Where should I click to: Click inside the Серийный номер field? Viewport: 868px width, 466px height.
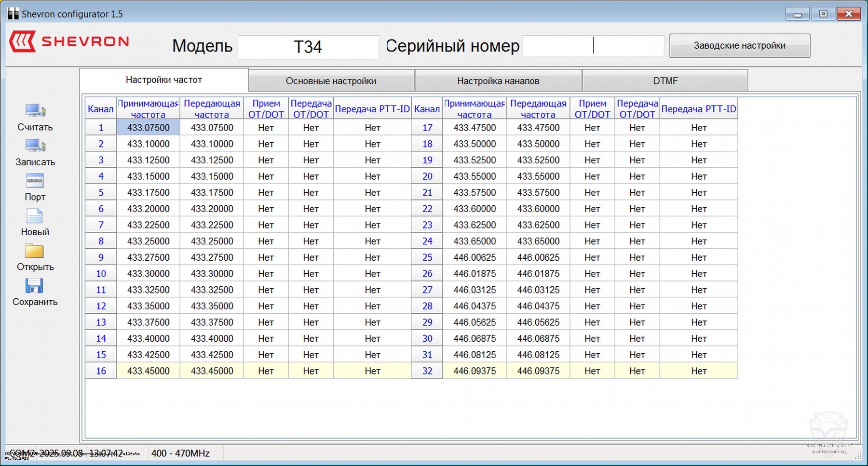593,46
